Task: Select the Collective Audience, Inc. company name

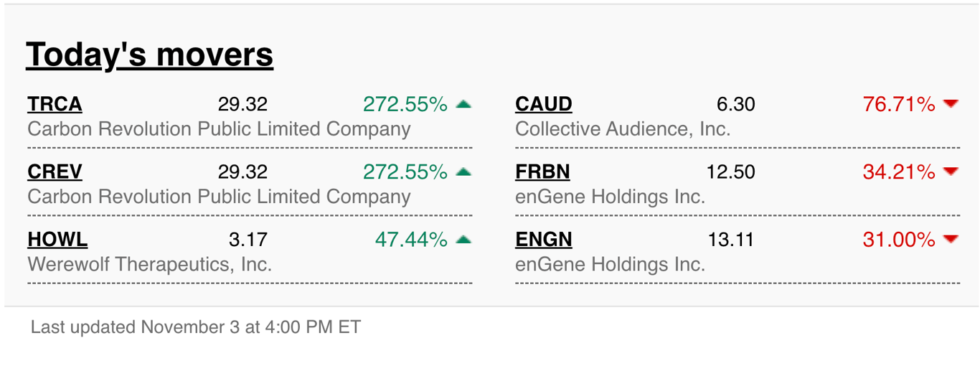Action: click(623, 129)
